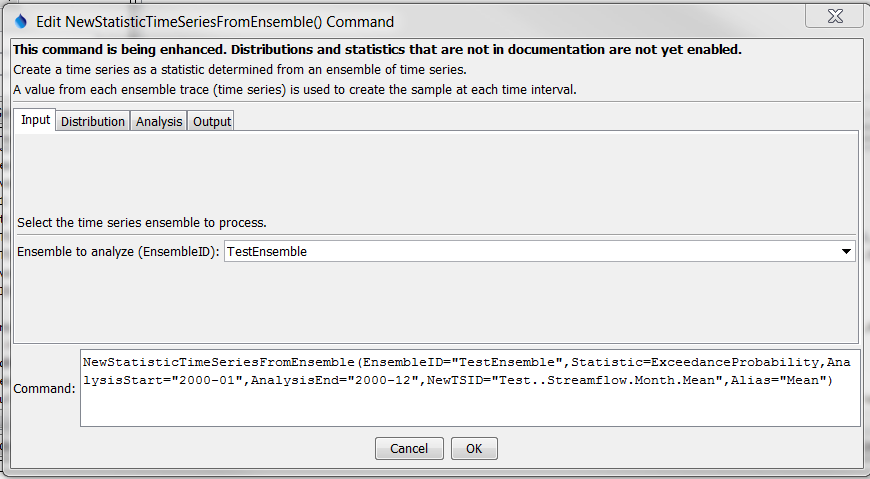Click the Cancel button
Image resolution: width=870 pixels, height=479 pixels.
pyautogui.click(x=409, y=448)
